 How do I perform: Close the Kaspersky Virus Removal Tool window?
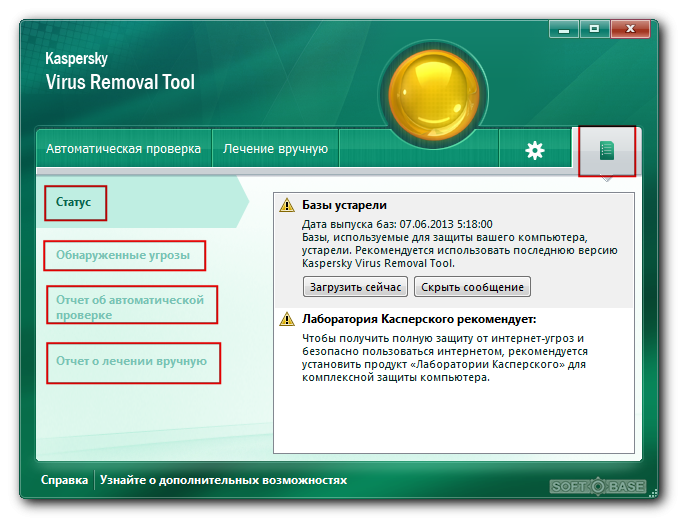tap(630, 29)
